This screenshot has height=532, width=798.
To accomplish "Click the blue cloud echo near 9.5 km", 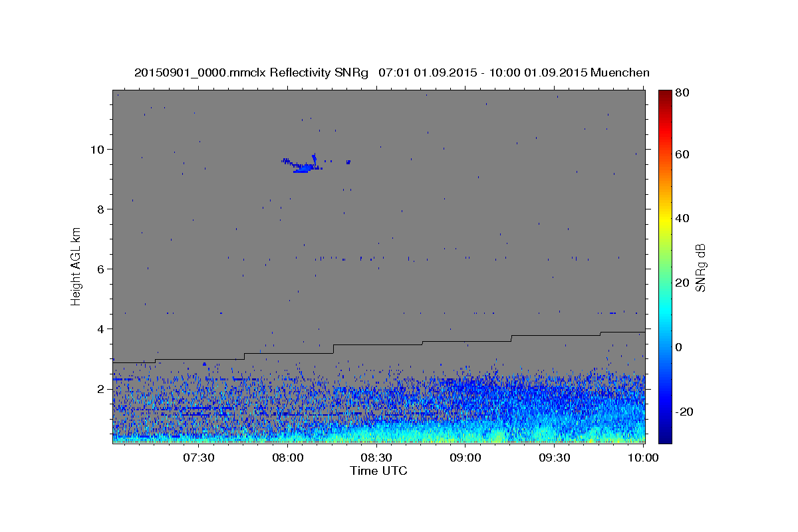I will [x=303, y=165].
